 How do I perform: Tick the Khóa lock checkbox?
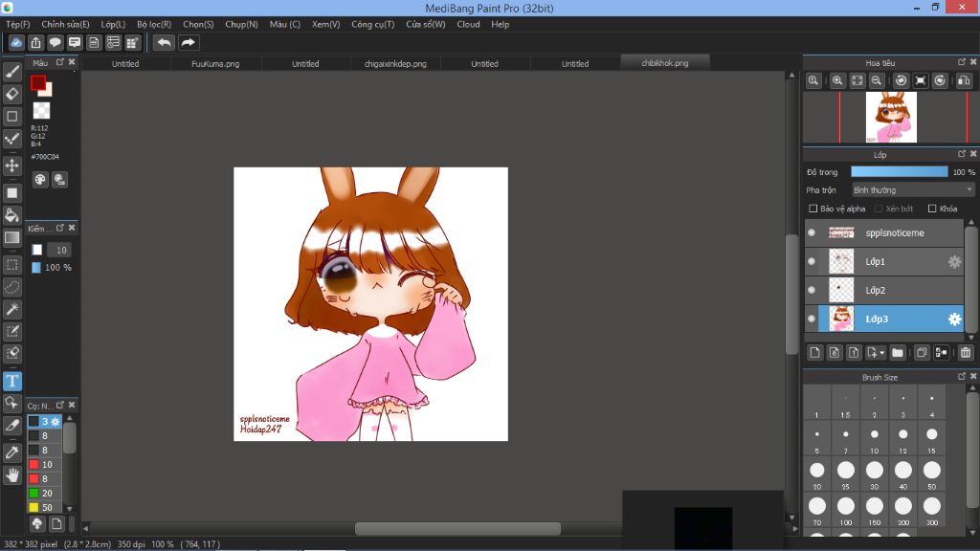click(932, 209)
